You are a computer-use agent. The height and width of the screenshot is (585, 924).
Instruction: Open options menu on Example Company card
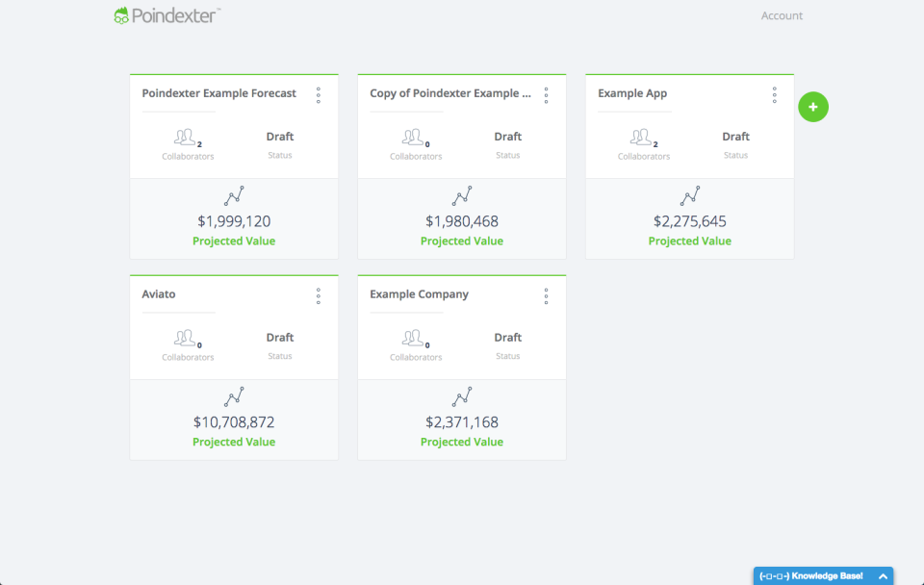click(546, 295)
